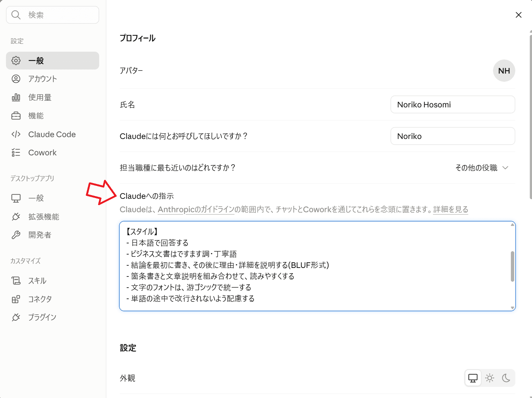The height and width of the screenshot is (398, 532).
Task: Click the search magnifier icon
Action: point(16,15)
